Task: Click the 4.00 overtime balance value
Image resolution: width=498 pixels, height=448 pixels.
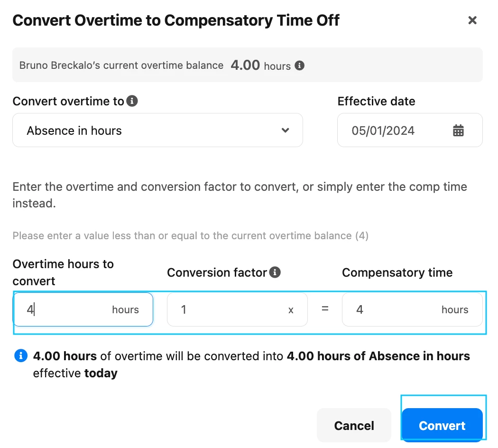Action: tap(245, 65)
